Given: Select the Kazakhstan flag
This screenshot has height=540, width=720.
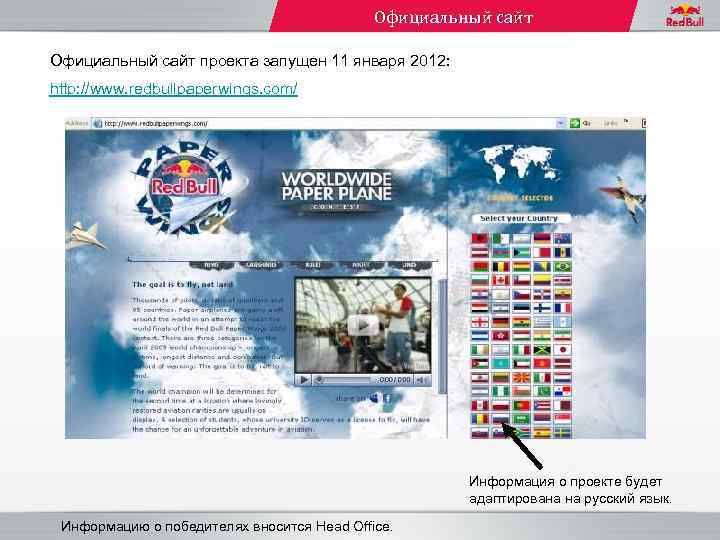Looking at the screenshot, I should (501, 363).
